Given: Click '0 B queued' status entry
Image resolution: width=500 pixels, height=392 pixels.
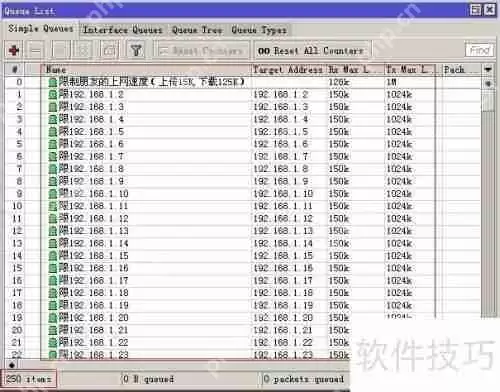Looking at the screenshot, I should (x=148, y=379).
